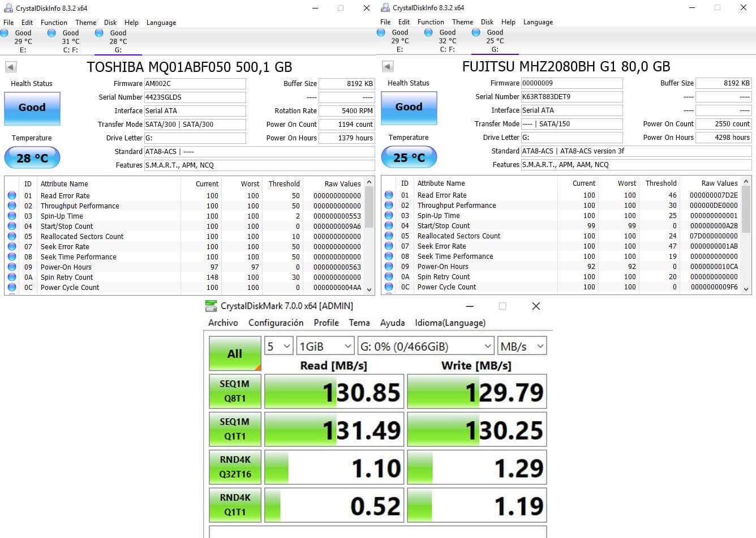Click previous disk arrow in FUJITSU window
The image size is (756, 538).
[388, 66]
